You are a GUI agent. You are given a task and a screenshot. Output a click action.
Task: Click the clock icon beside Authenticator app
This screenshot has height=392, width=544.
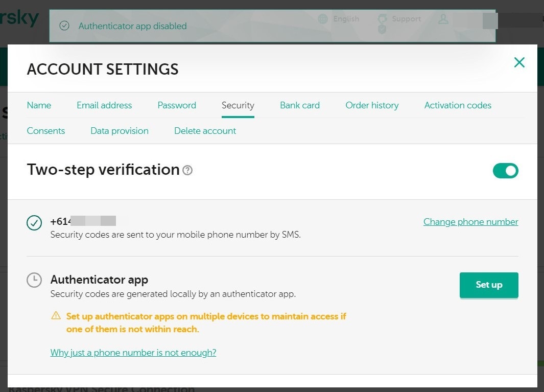[x=34, y=280]
